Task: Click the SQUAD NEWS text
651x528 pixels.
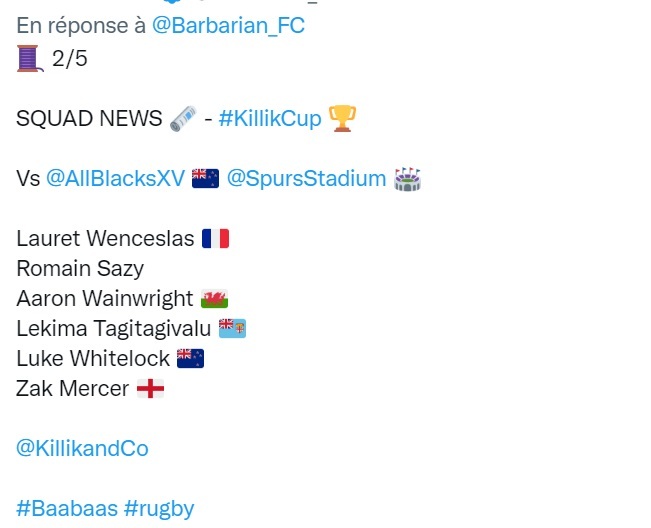Action: [x=88, y=119]
